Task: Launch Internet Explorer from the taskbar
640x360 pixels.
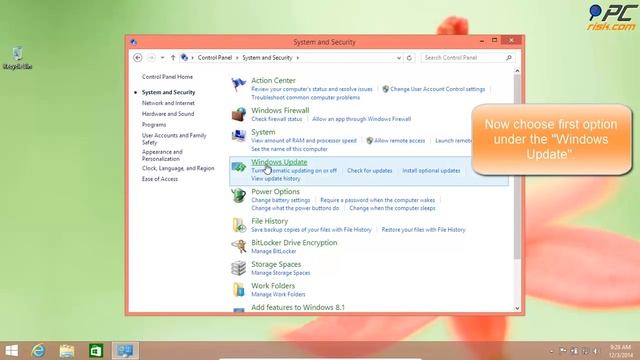Action: pyautogui.click(x=39, y=351)
